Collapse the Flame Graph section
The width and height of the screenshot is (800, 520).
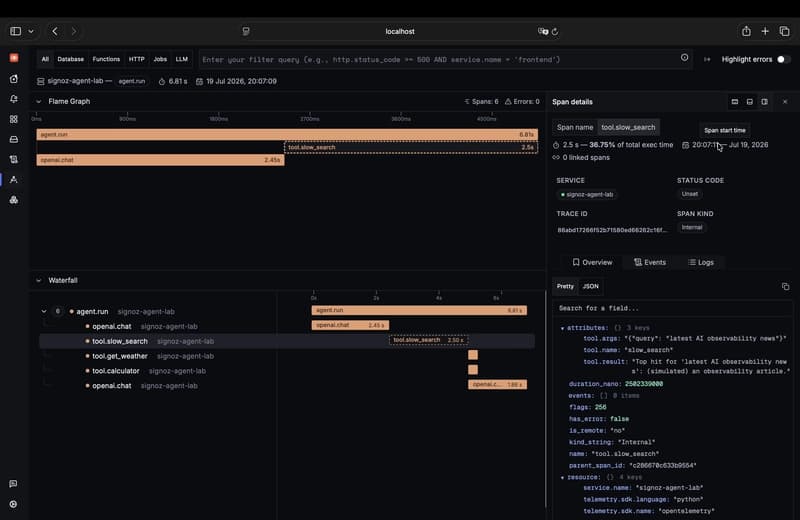[39, 102]
